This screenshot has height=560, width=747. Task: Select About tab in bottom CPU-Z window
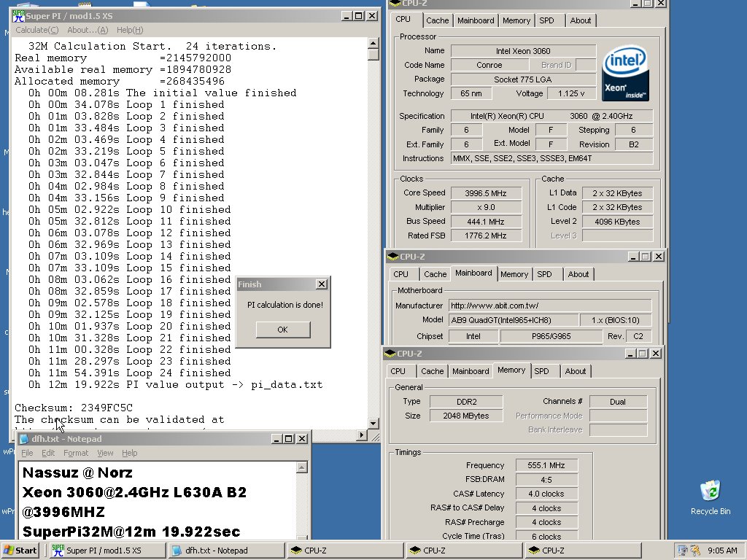pyautogui.click(x=575, y=371)
